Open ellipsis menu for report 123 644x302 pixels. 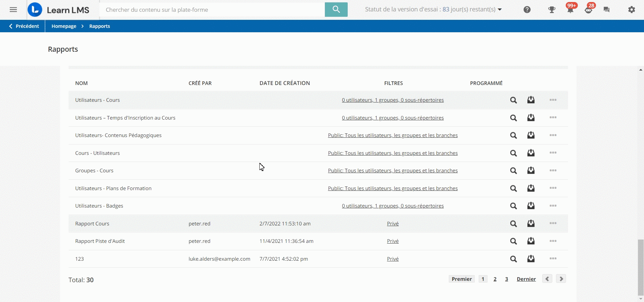pyautogui.click(x=553, y=259)
